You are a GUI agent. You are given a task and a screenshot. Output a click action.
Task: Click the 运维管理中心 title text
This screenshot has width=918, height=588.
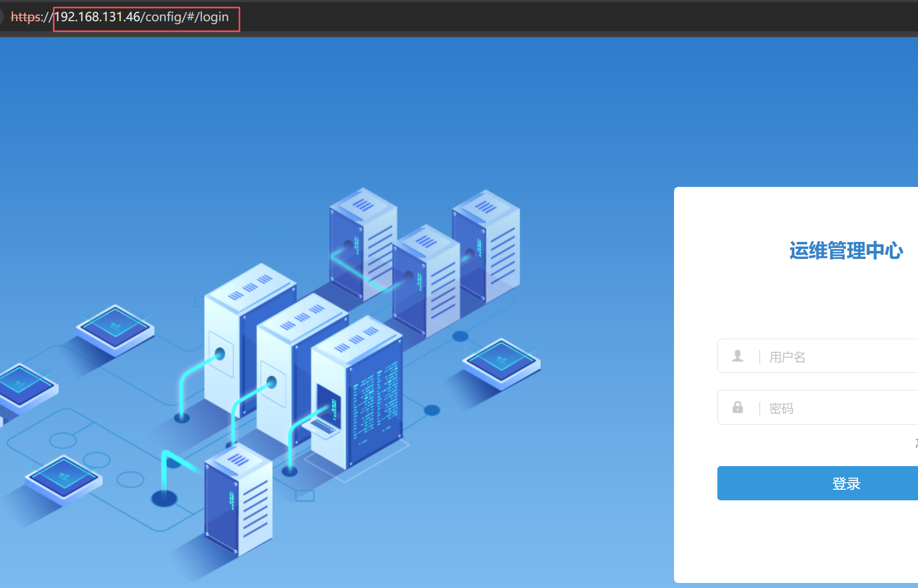846,250
